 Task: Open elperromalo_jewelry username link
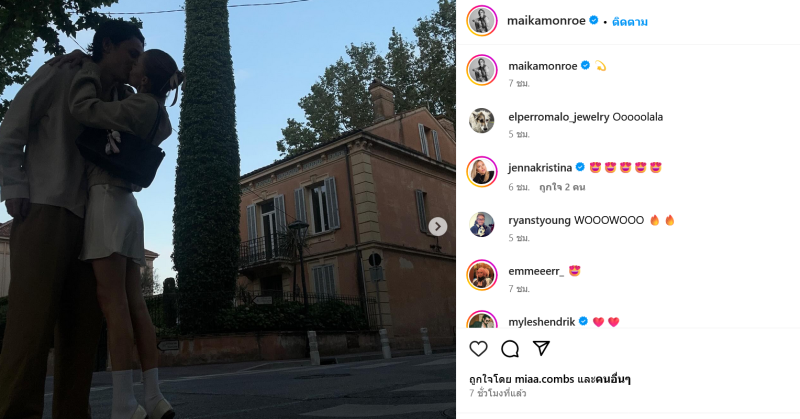559,117
